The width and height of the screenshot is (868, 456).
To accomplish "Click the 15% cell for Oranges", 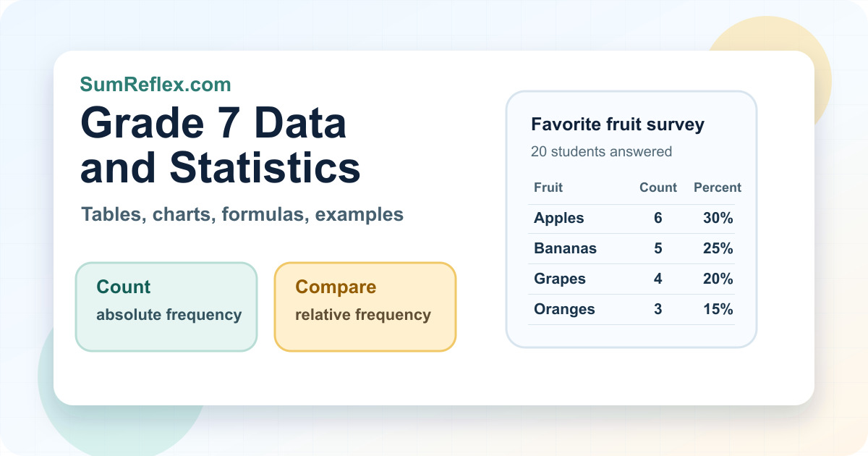I will coord(718,309).
